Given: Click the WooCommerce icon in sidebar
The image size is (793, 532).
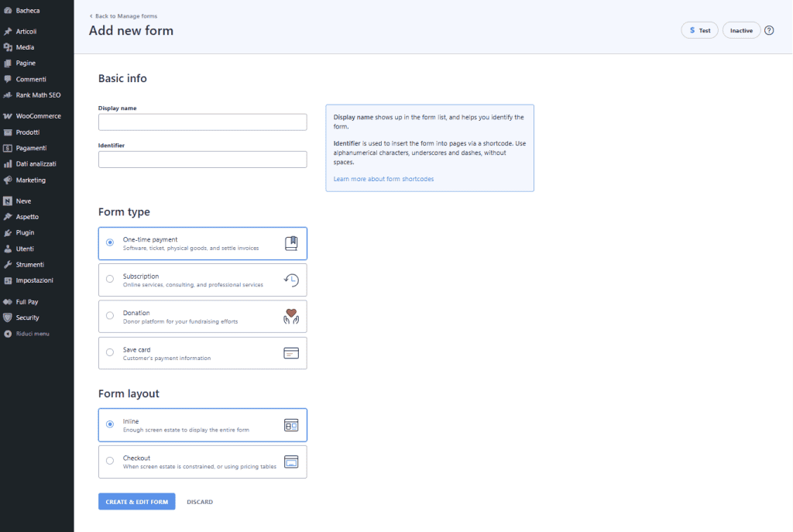Looking at the screenshot, I should pyautogui.click(x=8, y=116).
